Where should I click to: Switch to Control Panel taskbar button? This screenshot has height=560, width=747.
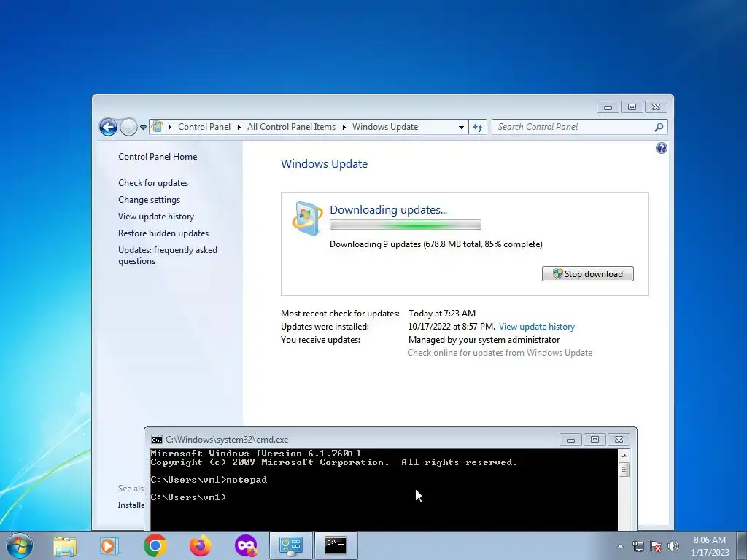291,545
